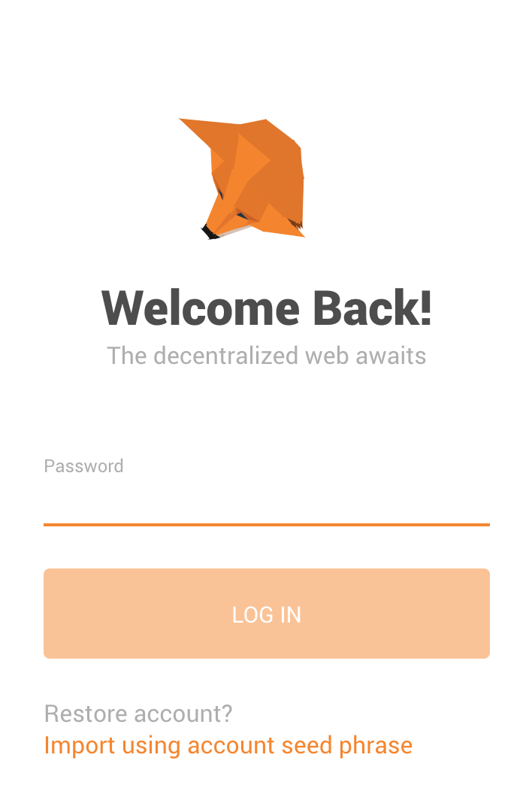The height and width of the screenshot is (785, 532).
Task: Click the LOG IN button
Action: [266, 614]
